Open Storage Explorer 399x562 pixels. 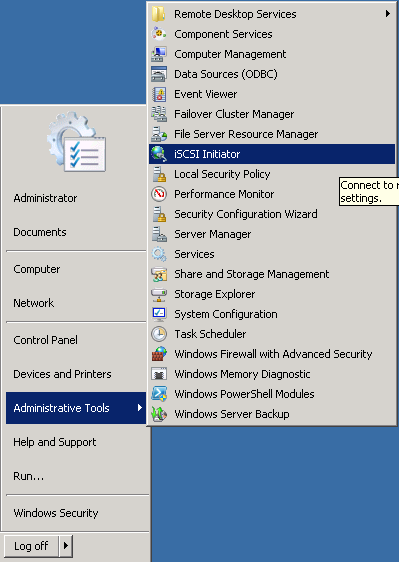click(x=272, y=294)
